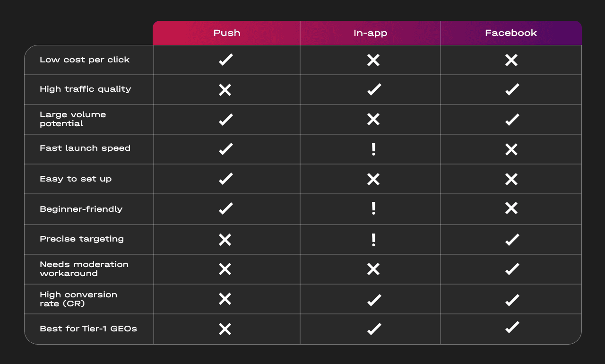605x364 pixels.
Task: Click the Push checkmark for Low cost per click
Action: coord(226,60)
